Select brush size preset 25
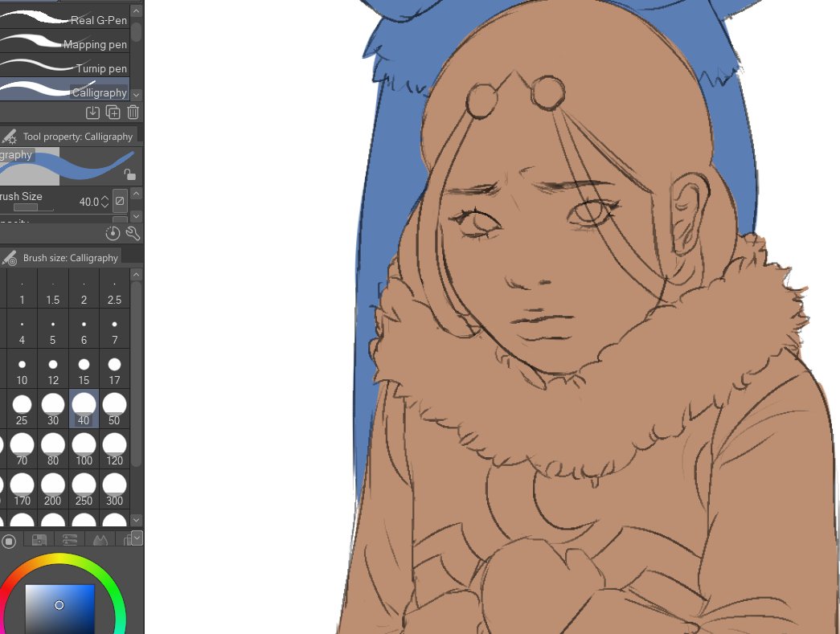Viewport: 840px width, 634px height. click(x=22, y=409)
